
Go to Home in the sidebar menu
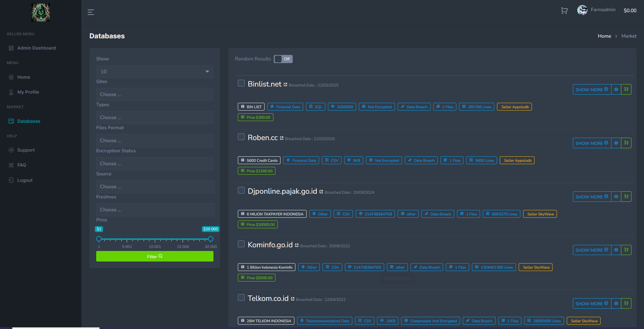tap(24, 77)
